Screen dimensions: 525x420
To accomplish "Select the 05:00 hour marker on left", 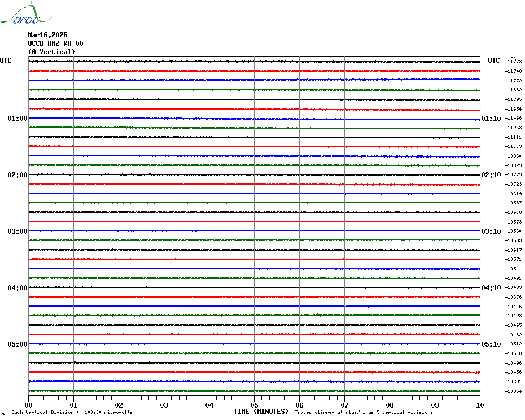I will pyautogui.click(x=17, y=344).
